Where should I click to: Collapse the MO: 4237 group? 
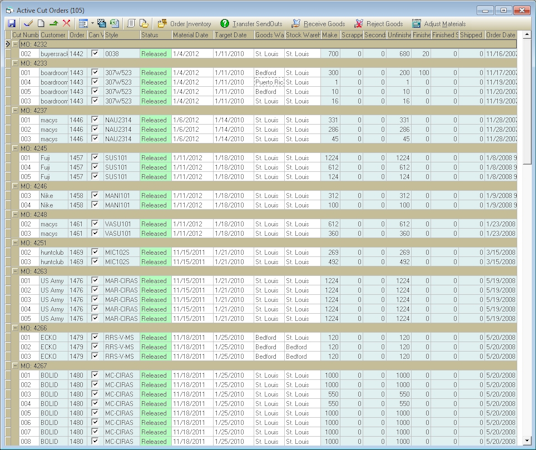15,110
